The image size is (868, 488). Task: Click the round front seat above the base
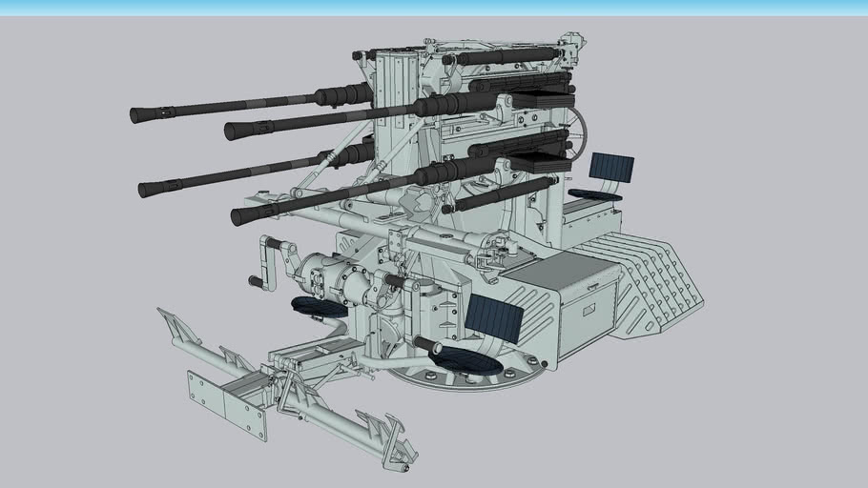click(x=465, y=359)
